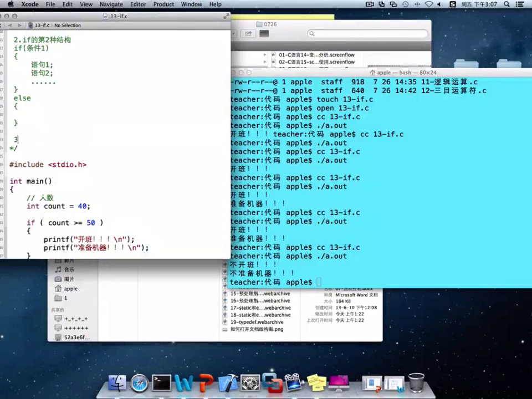The width and height of the screenshot is (532, 399).
Task: Launch Safari from the Dock
Action: [x=139, y=383]
